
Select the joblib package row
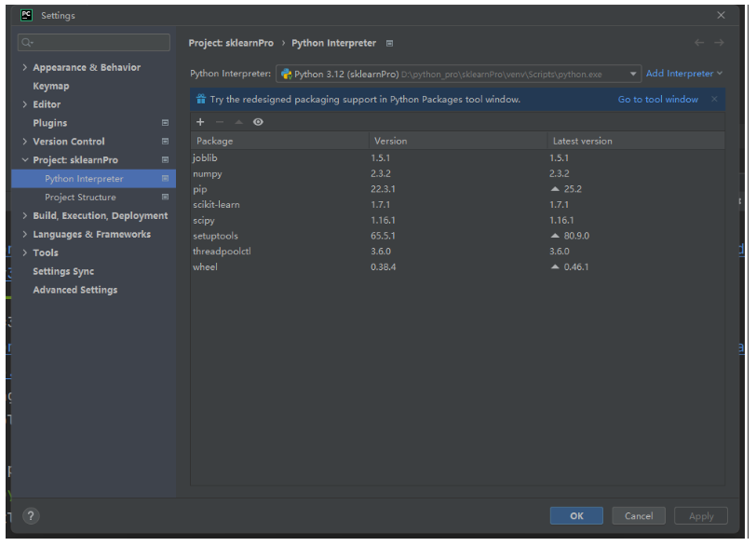pos(457,157)
